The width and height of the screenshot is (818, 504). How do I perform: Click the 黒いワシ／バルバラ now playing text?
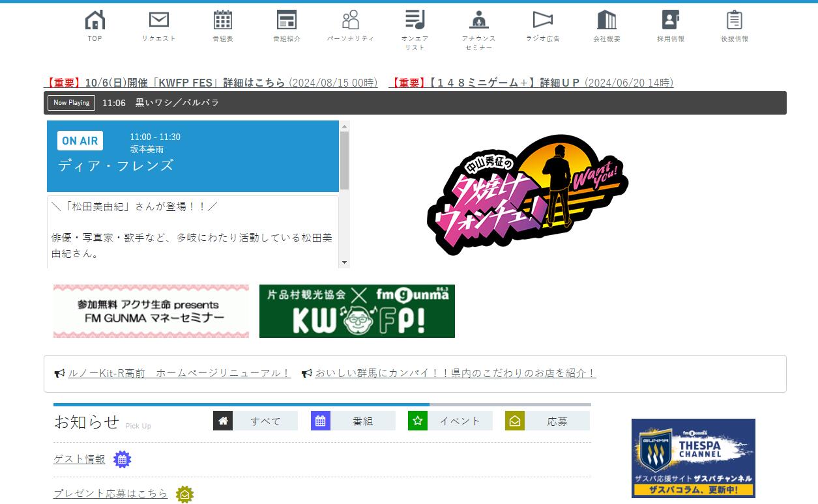[x=177, y=103]
